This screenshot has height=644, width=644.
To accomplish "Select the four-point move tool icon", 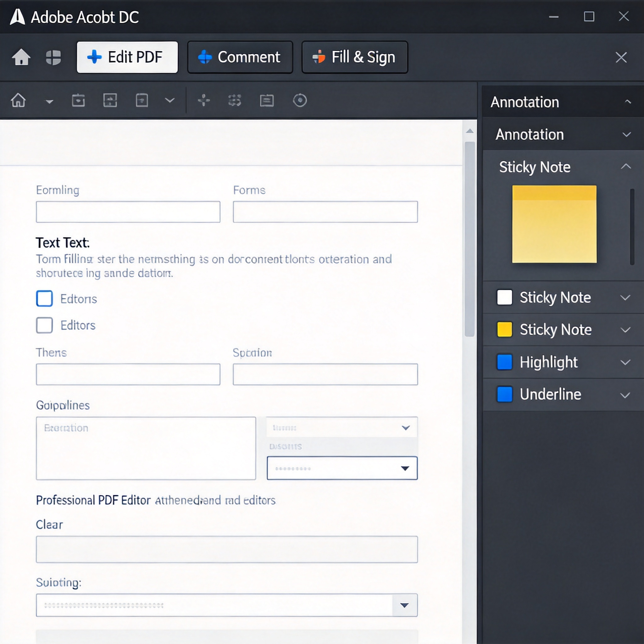I will (204, 100).
